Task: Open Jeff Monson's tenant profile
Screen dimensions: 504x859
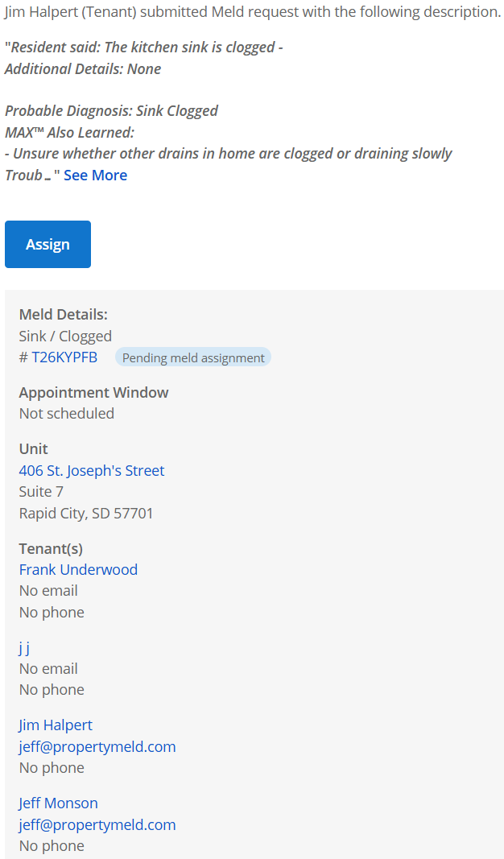Action: click(58, 803)
